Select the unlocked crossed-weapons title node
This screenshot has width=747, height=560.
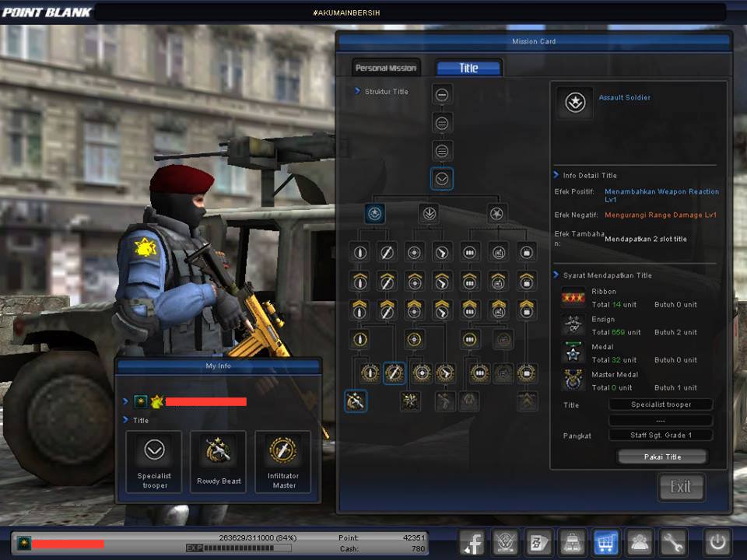pyautogui.click(x=354, y=401)
